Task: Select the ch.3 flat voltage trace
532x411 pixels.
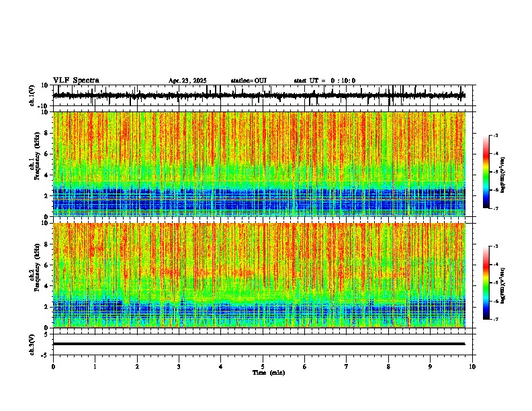Action: 259,344
